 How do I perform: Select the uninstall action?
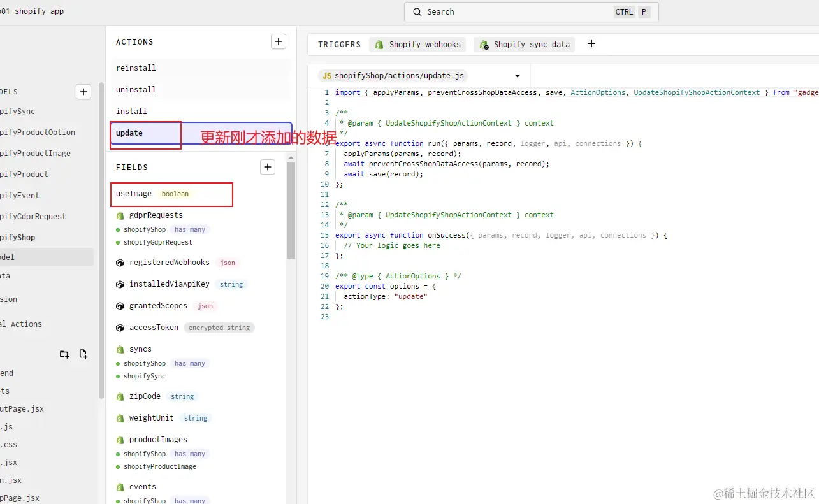point(200,90)
